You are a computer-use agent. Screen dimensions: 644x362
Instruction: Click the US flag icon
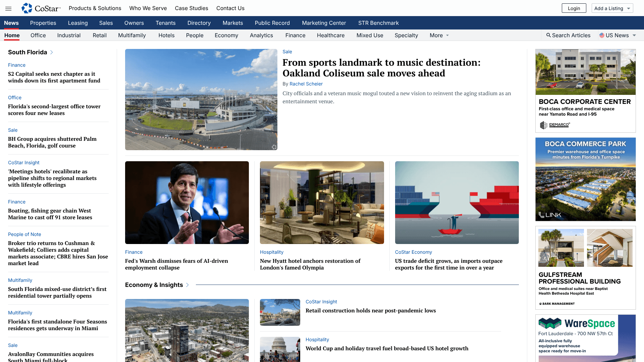coord(602,35)
